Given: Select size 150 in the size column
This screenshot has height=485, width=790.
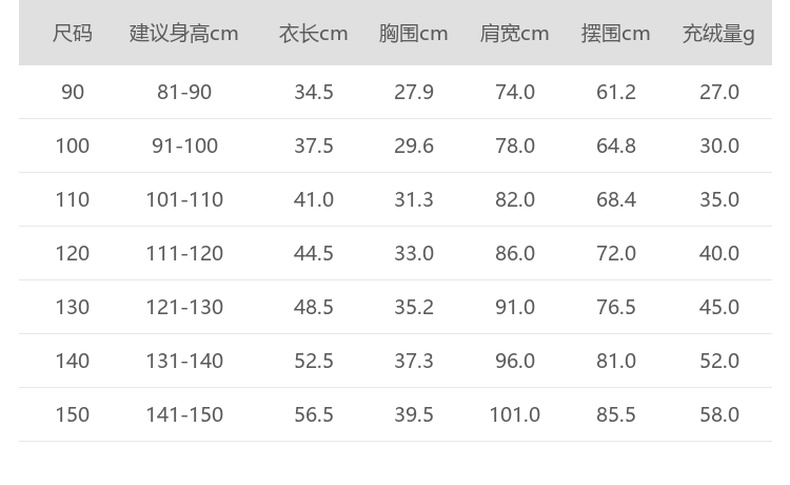Looking at the screenshot, I should (x=72, y=415).
